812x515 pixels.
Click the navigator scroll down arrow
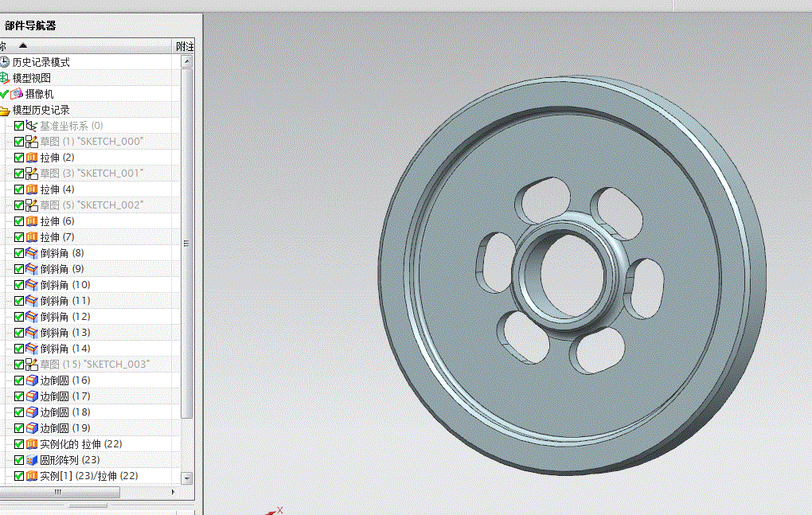[187, 478]
